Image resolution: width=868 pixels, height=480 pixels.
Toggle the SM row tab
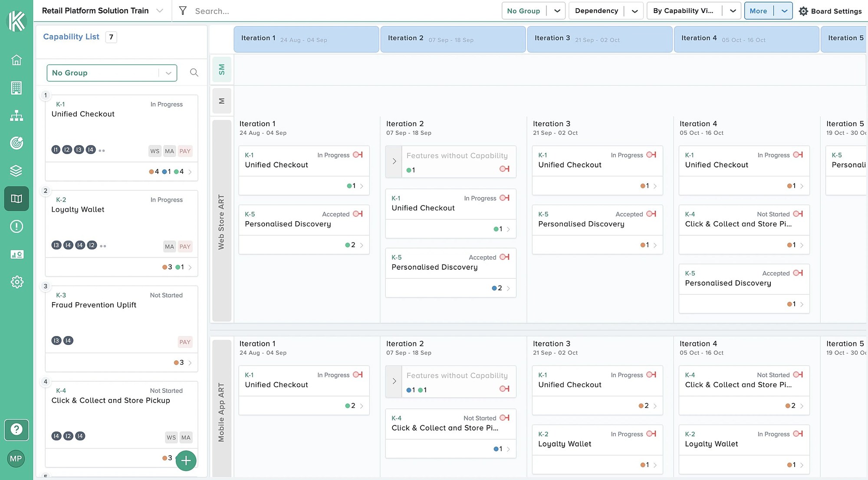pos(222,69)
